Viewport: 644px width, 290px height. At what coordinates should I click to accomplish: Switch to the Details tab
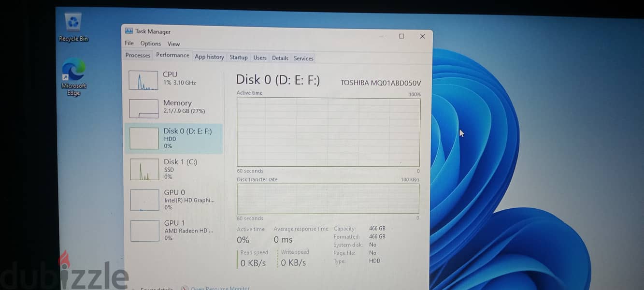coord(280,58)
